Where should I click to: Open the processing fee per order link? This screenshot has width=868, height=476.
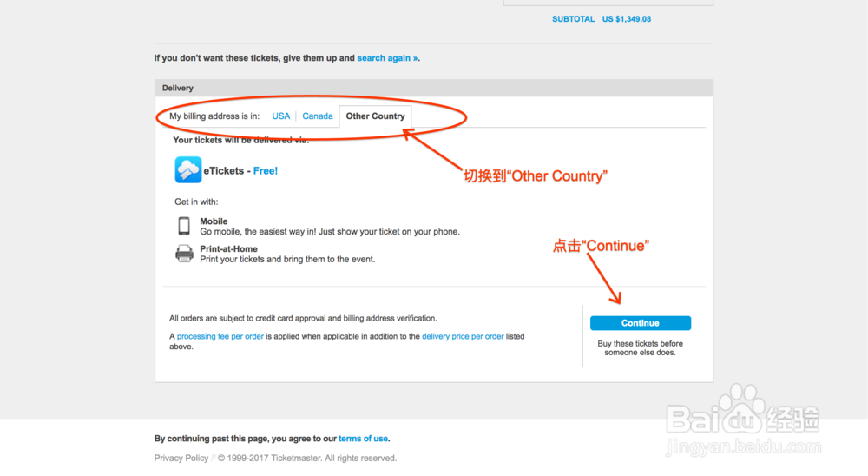click(220, 336)
